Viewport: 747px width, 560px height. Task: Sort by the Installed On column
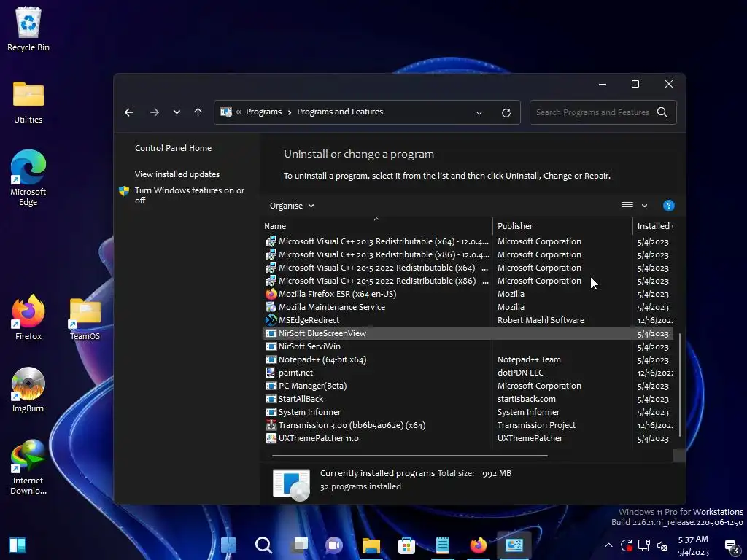(x=656, y=226)
